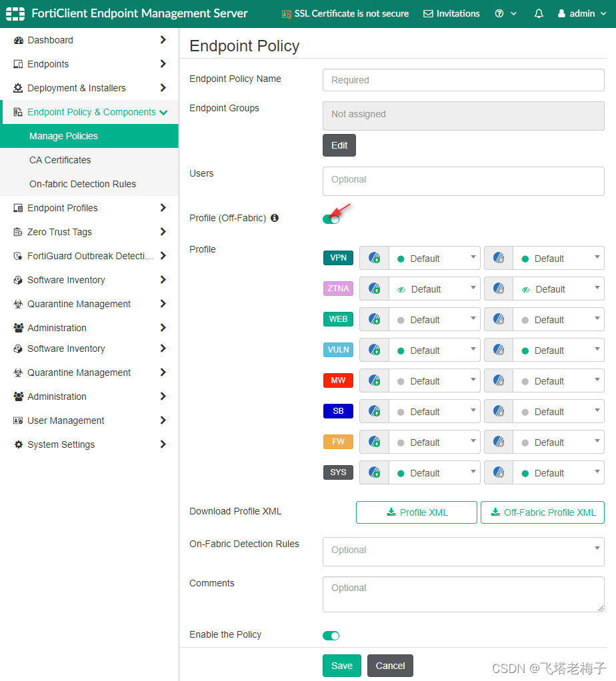Click the off-fabric icon in MW row
The width and height of the screenshot is (616, 681).
click(499, 381)
